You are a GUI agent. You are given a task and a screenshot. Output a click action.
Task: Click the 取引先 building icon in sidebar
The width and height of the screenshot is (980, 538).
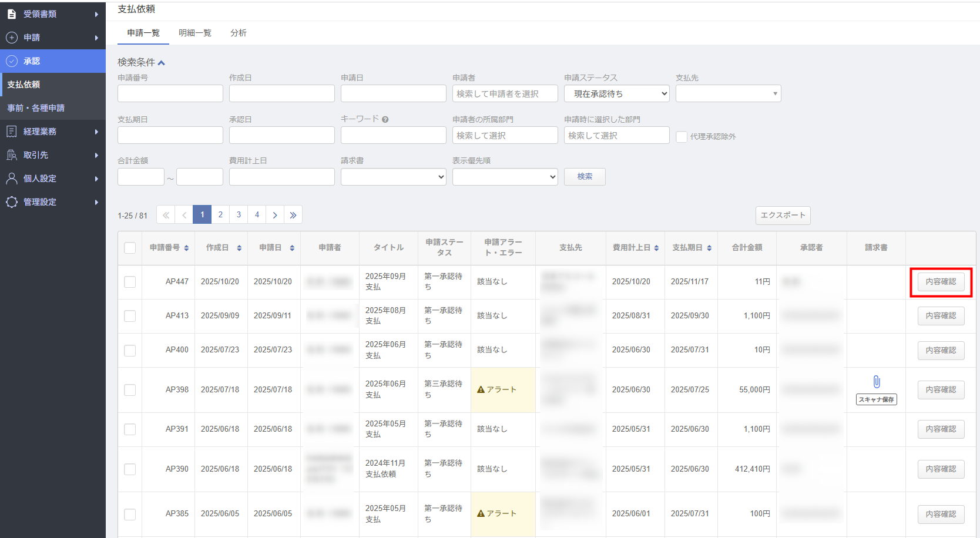coord(12,155)
